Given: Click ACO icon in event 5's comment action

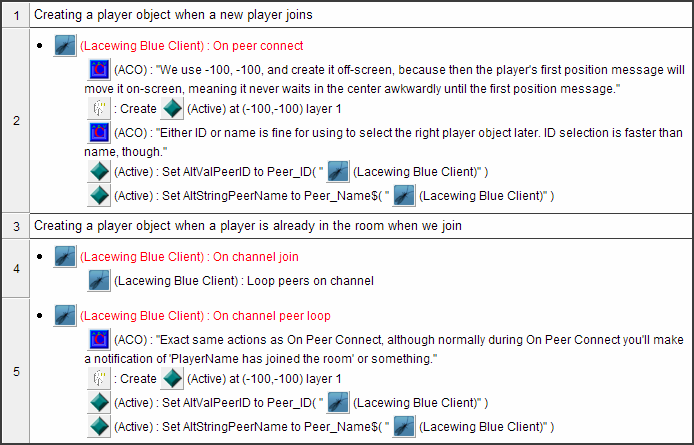Looking at the screenshot, I should tap(99, 340).
